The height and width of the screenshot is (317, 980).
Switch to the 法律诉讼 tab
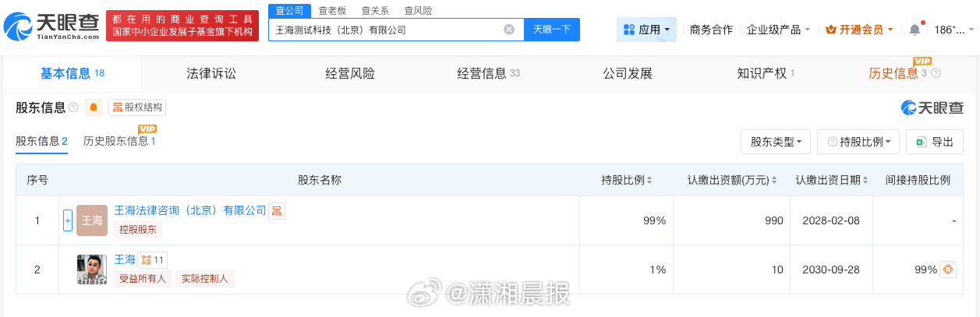[x=211, y=74]
